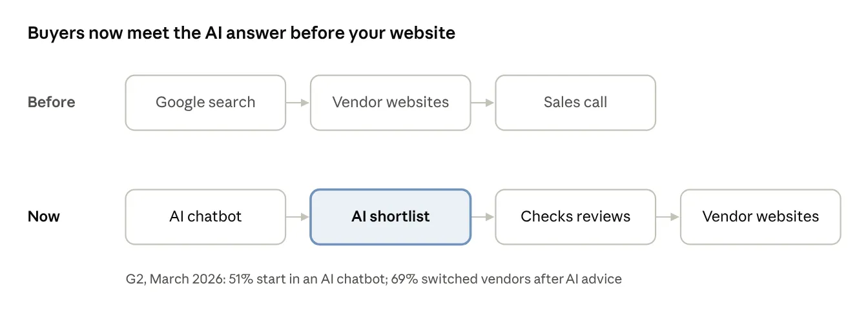This screenshot has width=868, height=319.
Task: Click the Now row label
Action: pos(44,217)
